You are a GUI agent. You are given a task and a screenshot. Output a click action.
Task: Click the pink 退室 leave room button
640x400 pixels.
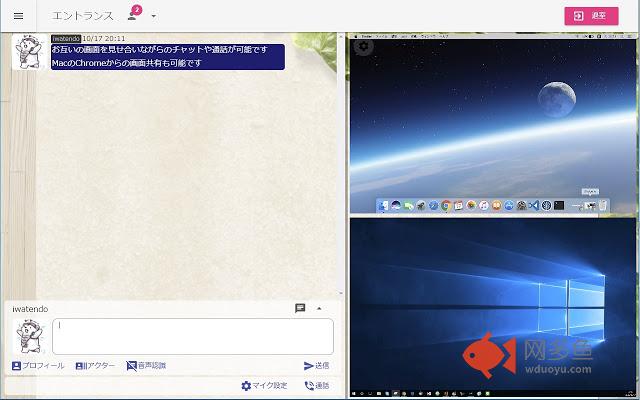pos(591,16)
